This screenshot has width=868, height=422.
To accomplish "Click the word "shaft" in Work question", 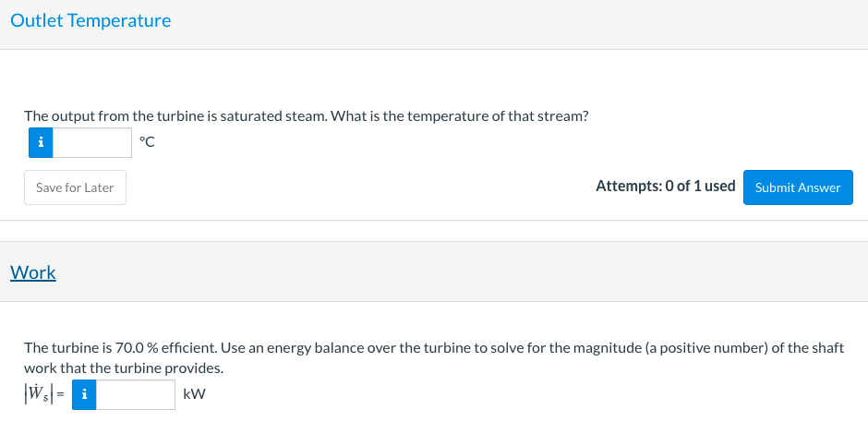I will [x=825, y=348].
